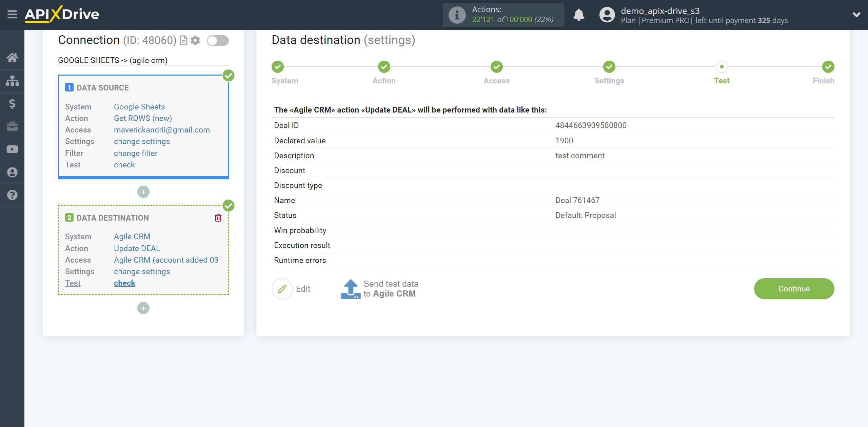This screenshot has width=868, height=427.
Task: Go to Access step
Action: pos(497,67)
